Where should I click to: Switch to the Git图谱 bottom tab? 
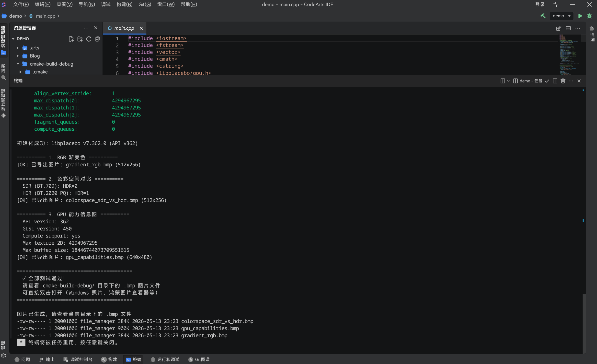point(199,359)
